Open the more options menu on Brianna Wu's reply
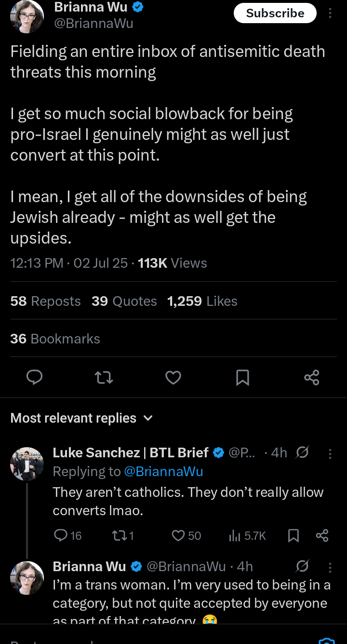 point(330,567)
